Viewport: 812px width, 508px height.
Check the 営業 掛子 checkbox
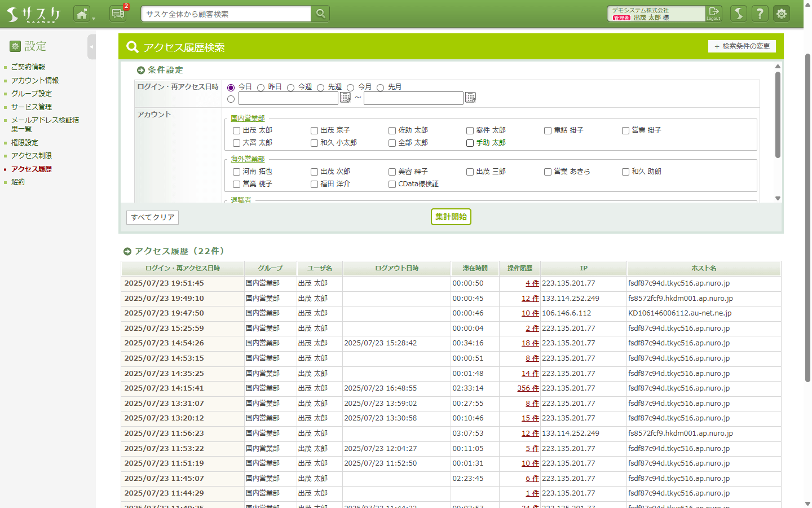point(626,130)
